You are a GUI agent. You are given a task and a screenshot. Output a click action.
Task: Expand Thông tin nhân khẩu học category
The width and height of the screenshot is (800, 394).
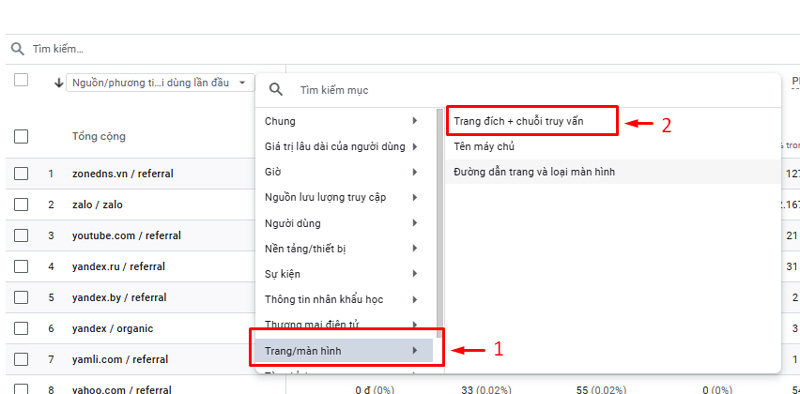tap(344, 300)
